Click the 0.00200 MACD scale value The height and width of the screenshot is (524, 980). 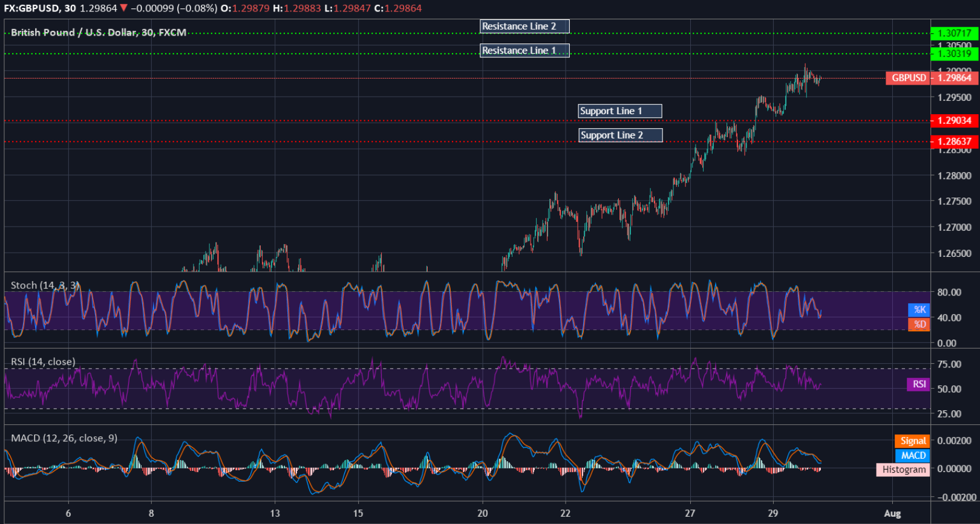(x=955, y=441)
